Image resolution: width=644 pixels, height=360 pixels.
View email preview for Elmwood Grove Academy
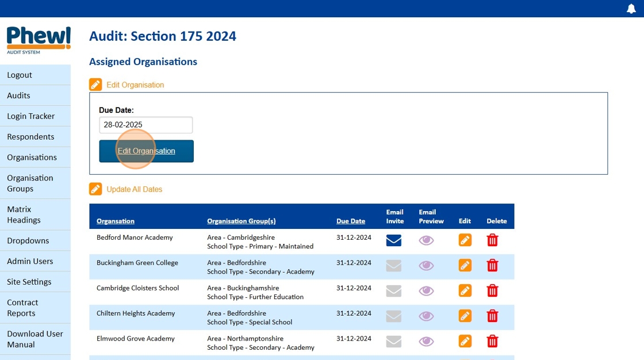[x=426, y=342]
